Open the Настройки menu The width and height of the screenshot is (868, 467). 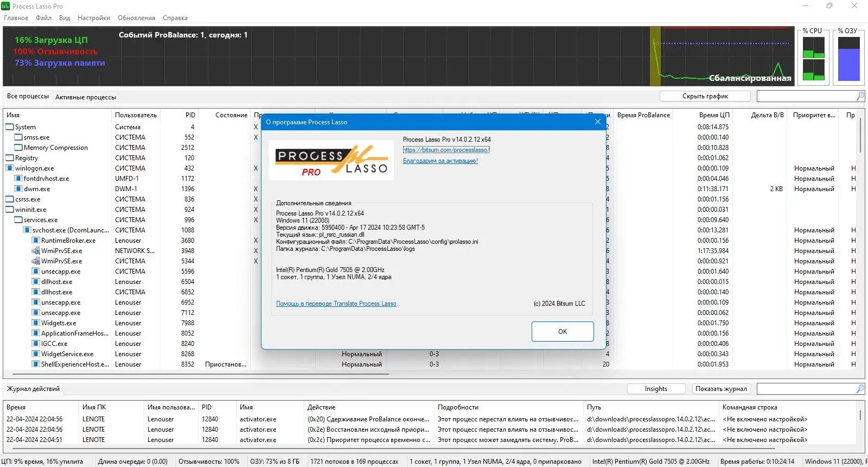[94, 18]
